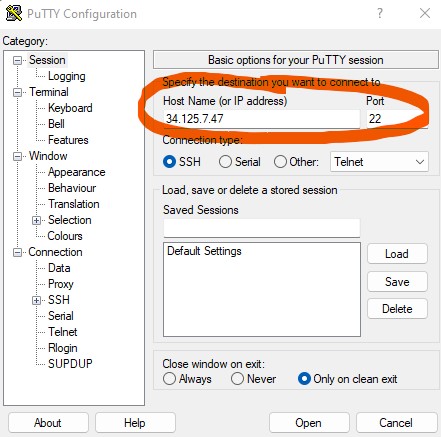
Task: Click the Load session button
Action: 397,254
